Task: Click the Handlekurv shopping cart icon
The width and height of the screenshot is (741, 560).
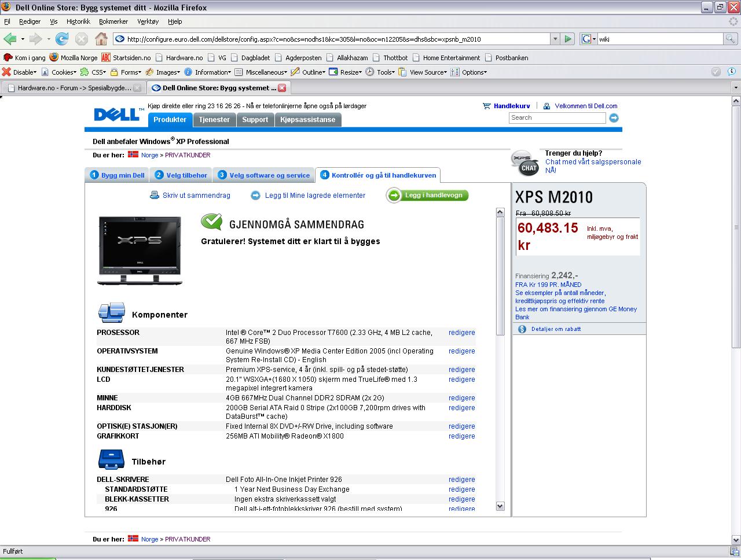Action: 487,106
